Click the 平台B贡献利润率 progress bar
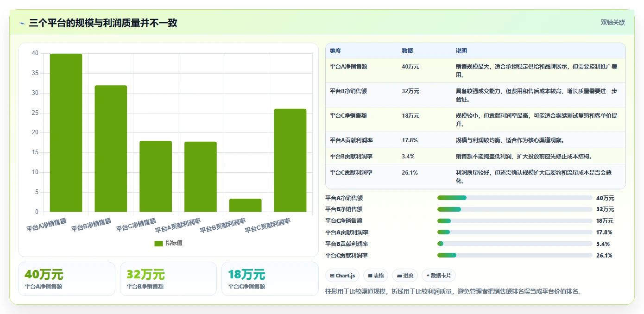This screenshot has height=314, width=644. coord(515,244)
